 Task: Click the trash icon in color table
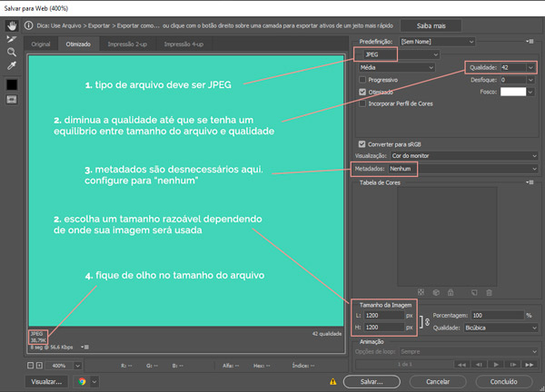[489, 292]
